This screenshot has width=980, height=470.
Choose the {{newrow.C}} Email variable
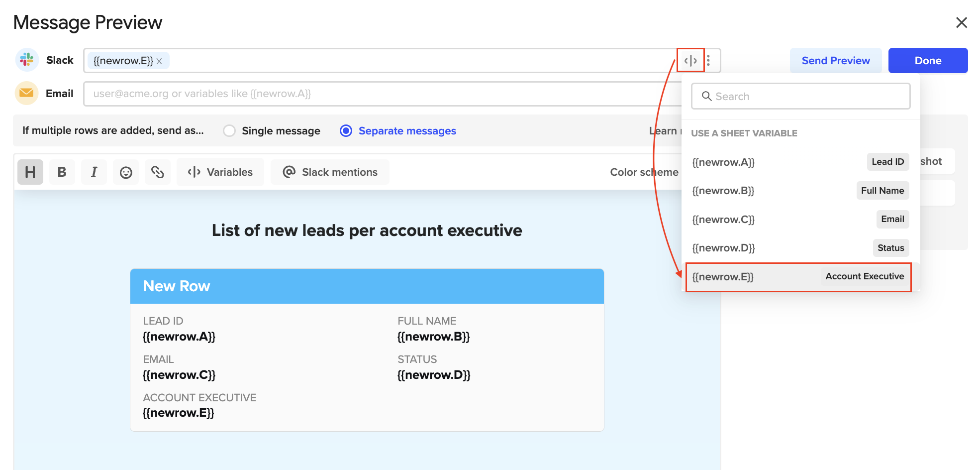click(800, 219)
